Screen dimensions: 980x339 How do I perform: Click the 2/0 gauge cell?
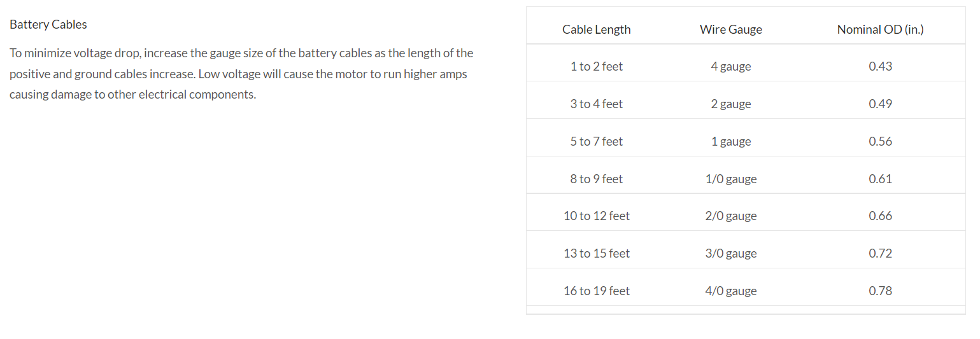(x=730, y=216)
